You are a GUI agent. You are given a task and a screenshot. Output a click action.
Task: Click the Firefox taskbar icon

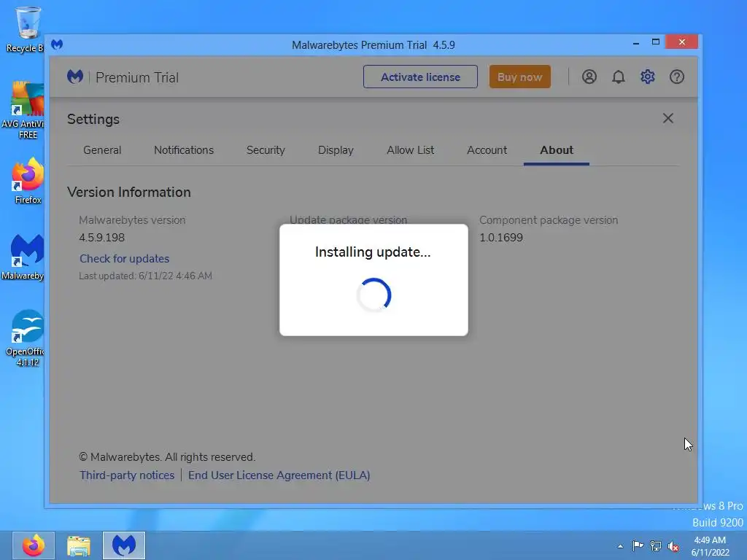click(x=34, y=545)
